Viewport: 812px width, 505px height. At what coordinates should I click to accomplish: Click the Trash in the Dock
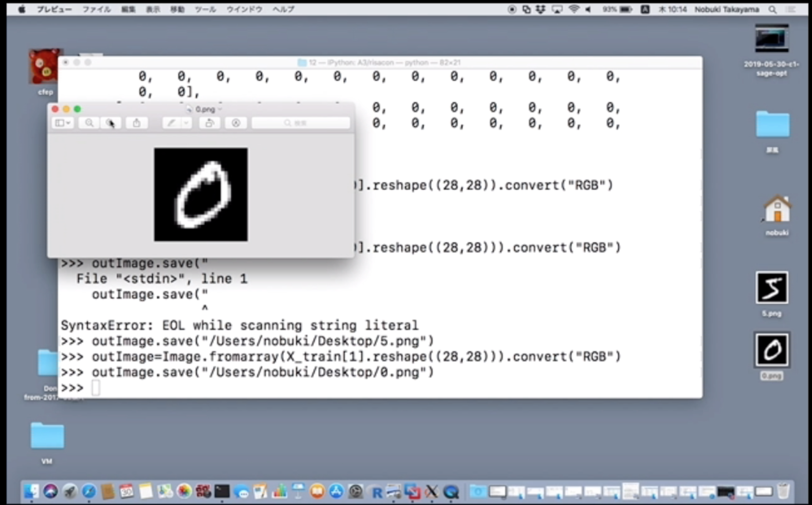click(x=783, y=491)
